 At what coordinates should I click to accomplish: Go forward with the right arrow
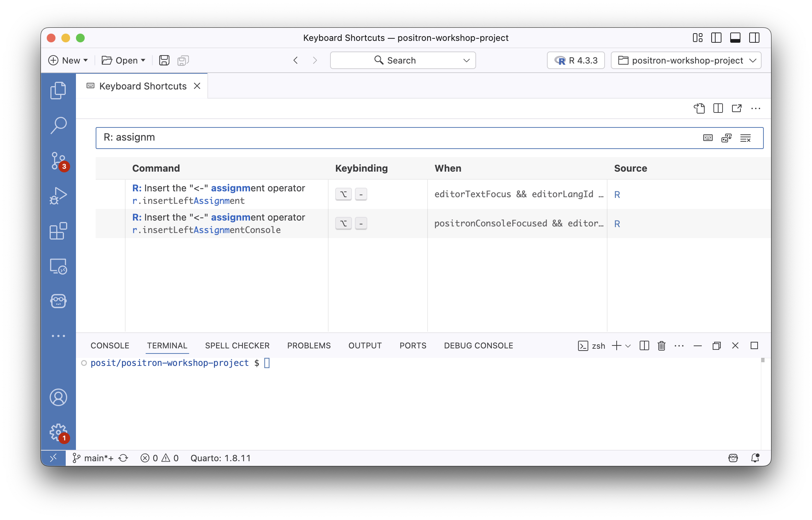pyautogui.click(x=315, y=60)
